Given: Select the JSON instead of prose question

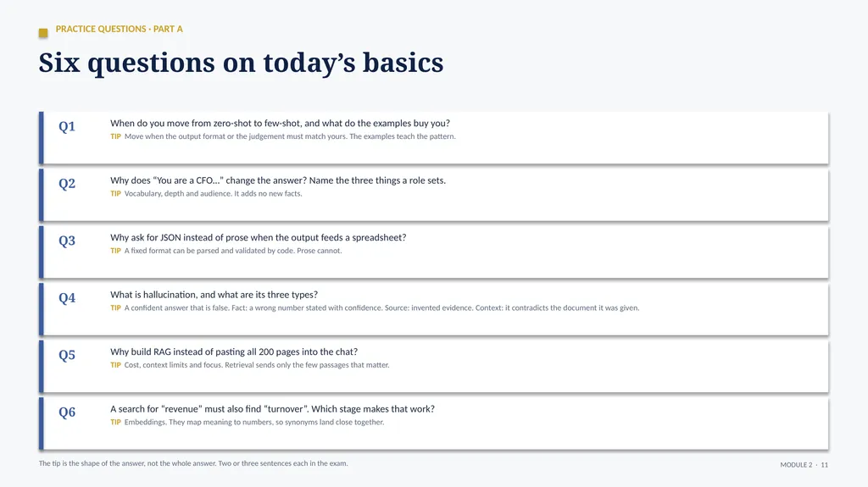Looking at the screenshot, I should click(x=258, y=237).
